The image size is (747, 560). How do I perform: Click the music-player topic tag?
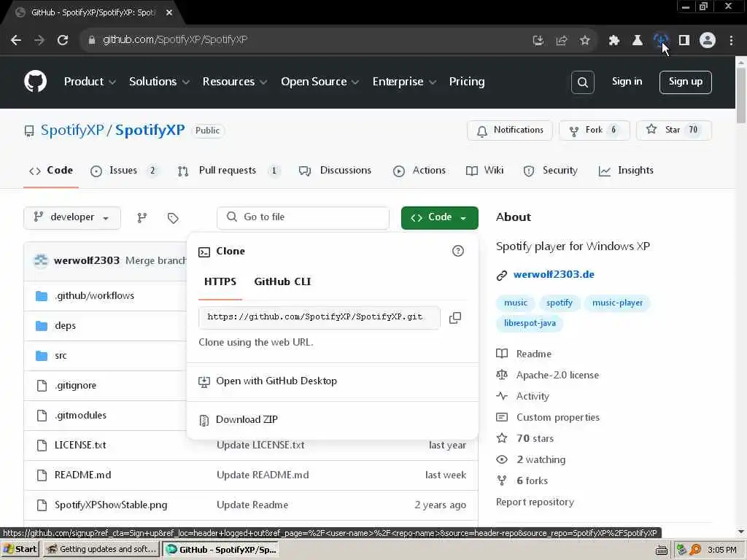[617, 303]
